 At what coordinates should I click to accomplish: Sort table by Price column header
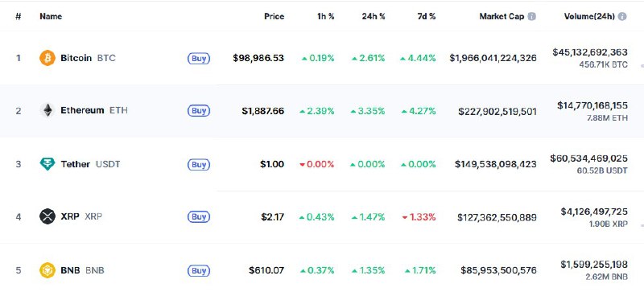pyautogui.click(x=274, y=16)
